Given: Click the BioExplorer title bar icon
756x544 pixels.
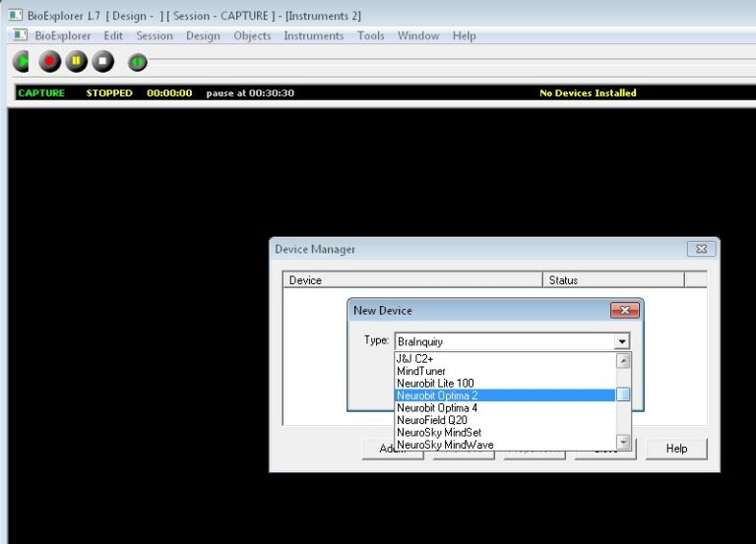Looking at the screenshot, I should pos(16,16).
